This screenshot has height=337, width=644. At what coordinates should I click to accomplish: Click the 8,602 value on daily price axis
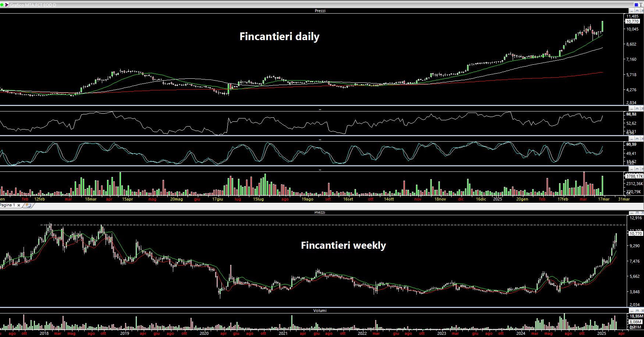click(631, 44)
